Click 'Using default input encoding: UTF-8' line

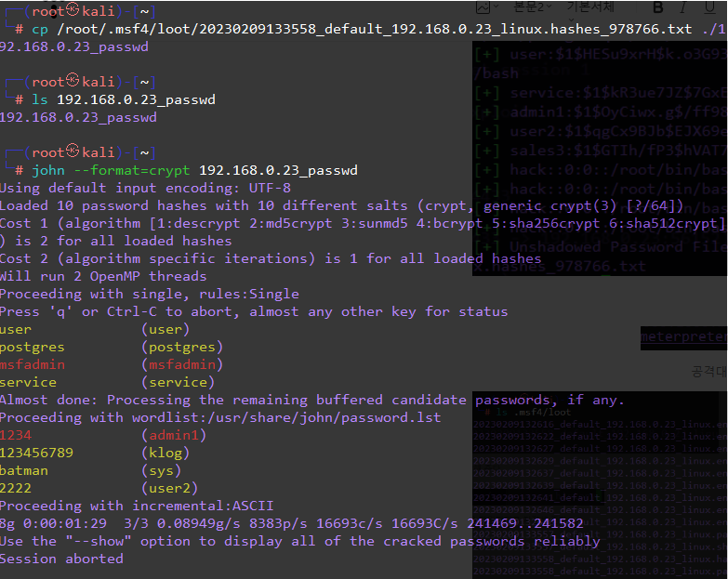(x=145, y=189)
